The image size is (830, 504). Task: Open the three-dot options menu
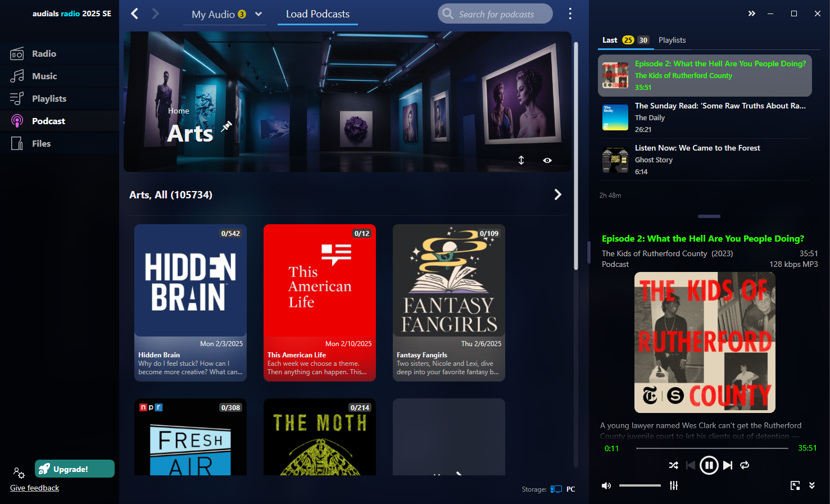point(570,13)
